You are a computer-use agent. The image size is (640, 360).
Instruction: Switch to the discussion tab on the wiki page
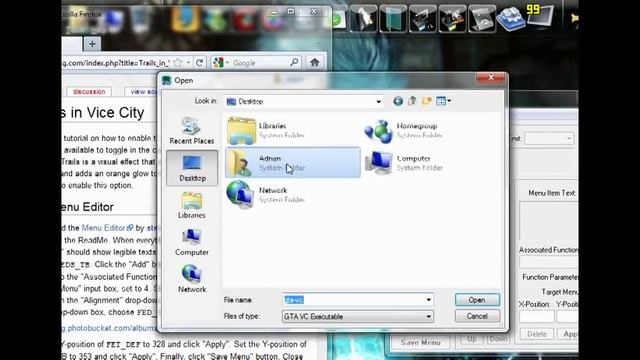coord(89,92)
